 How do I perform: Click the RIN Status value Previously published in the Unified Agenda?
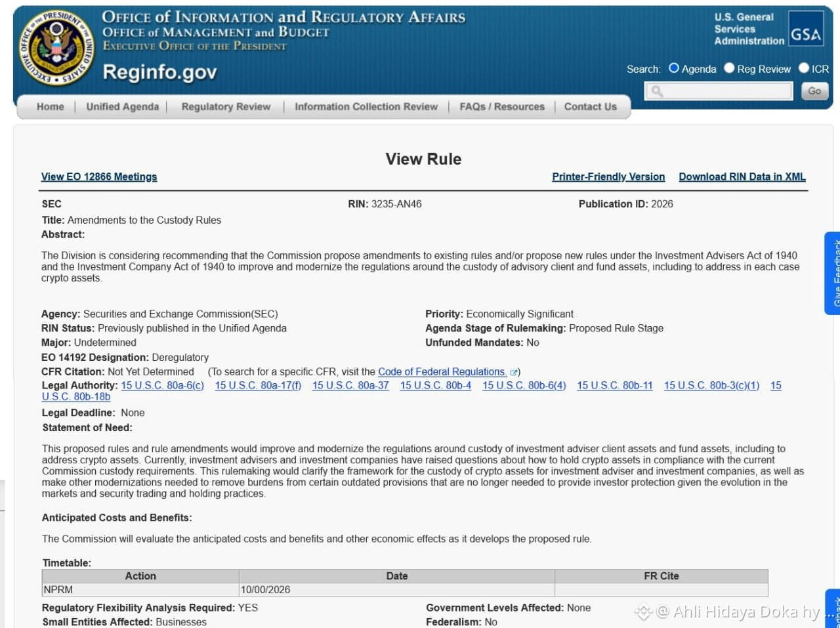click(x=192, y=328)
